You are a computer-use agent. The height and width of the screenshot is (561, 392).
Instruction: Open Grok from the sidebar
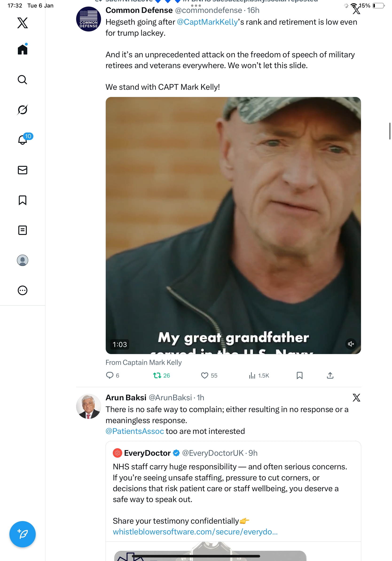(23, 110)
